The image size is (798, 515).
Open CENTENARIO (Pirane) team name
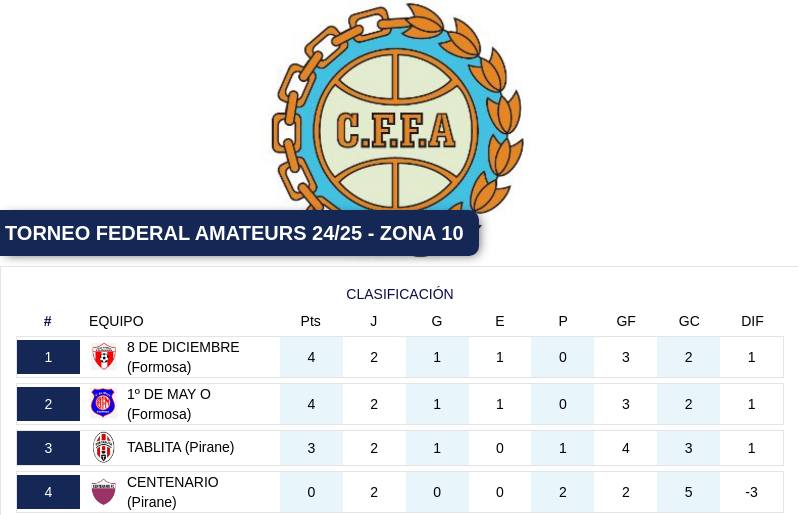[x=173, y=492]
